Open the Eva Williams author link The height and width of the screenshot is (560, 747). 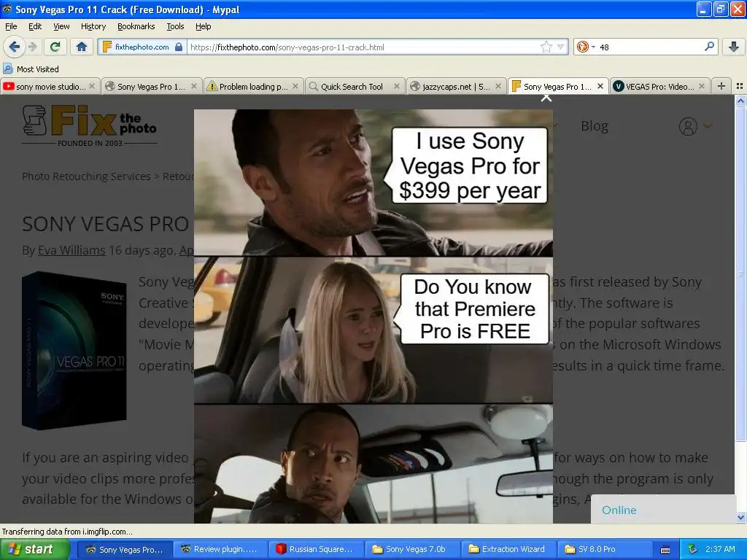click(71, 251)
